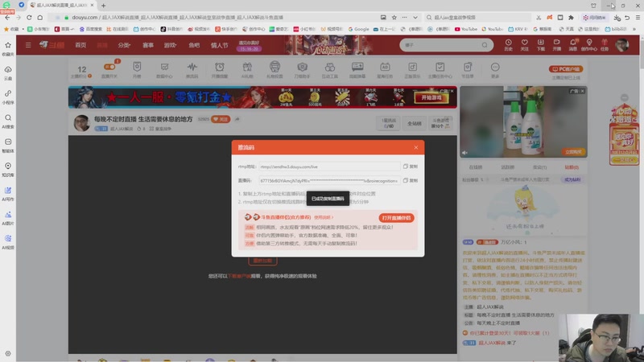Open the shield badge toolbar icon
644x362 pixels.
(x=137, y=69)
